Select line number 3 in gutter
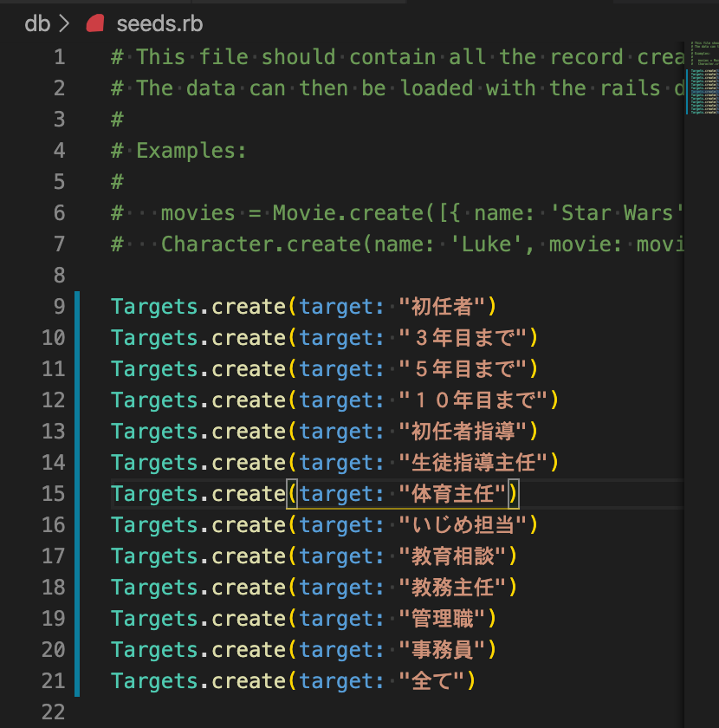The width and height of the screenshot is (719, 728). point(59,120)
